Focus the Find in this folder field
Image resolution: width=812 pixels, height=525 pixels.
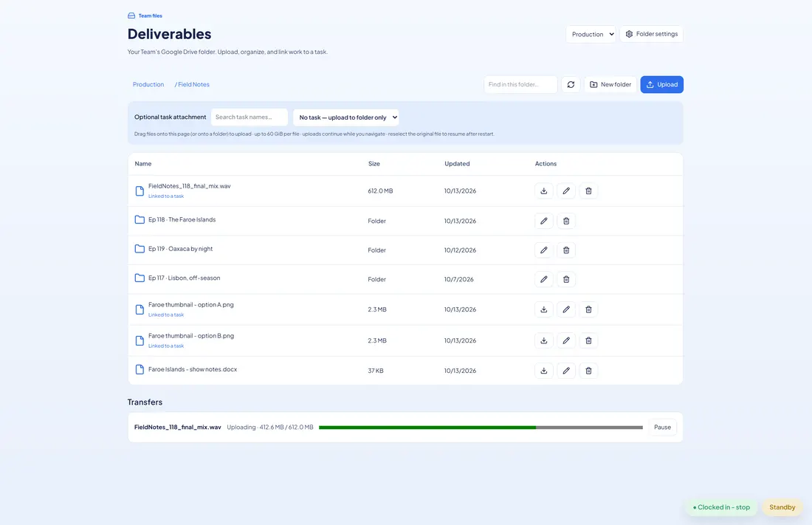[520, 84]
